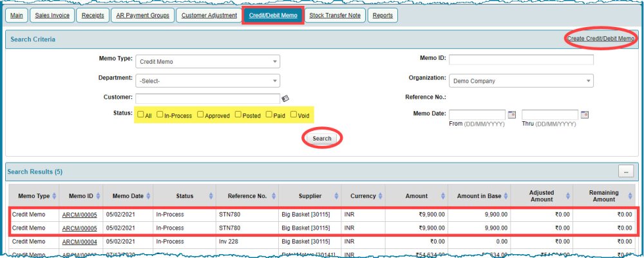Check the In-Process status checkbox
Image resolution: width=644 pixels, height=258 pixels.
coord(160,114)
